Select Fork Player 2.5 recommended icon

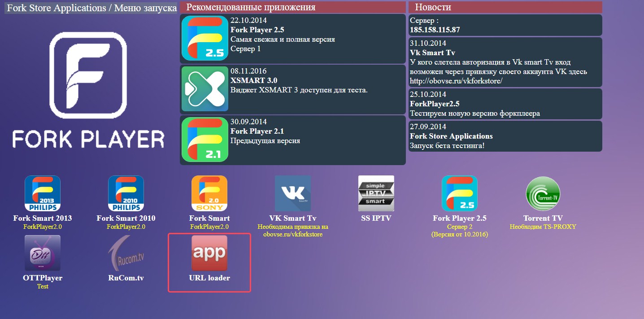click(205, 38)
